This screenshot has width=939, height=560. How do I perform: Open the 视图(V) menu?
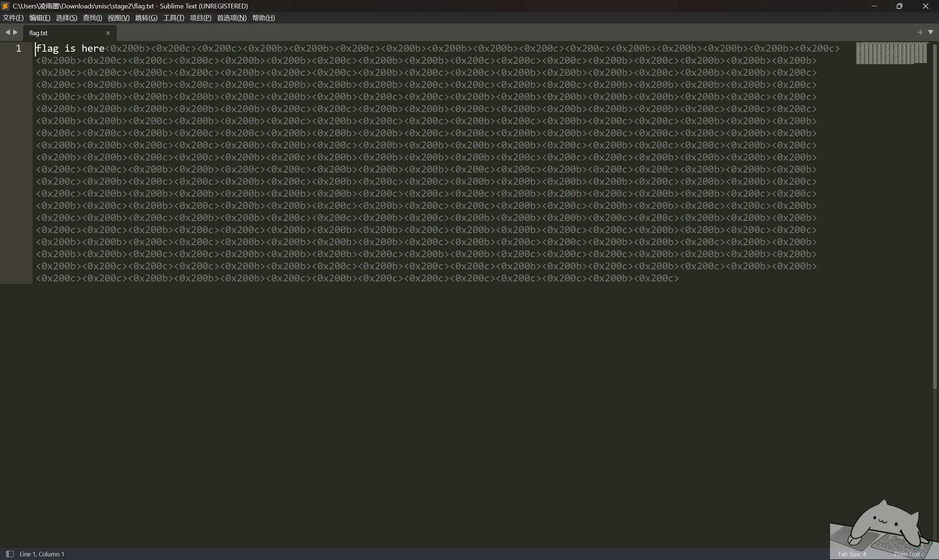coord(118,18)
